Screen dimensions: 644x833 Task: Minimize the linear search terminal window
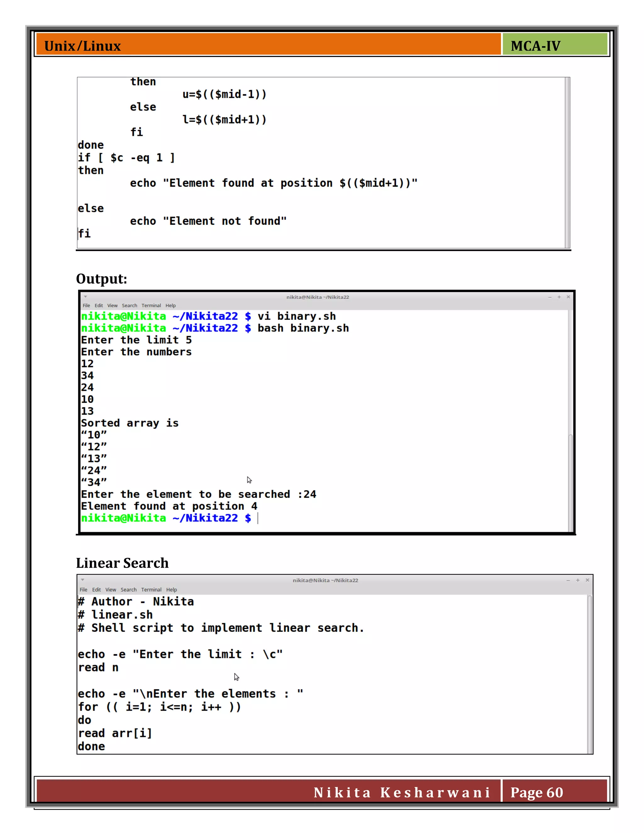pos(568,581)
